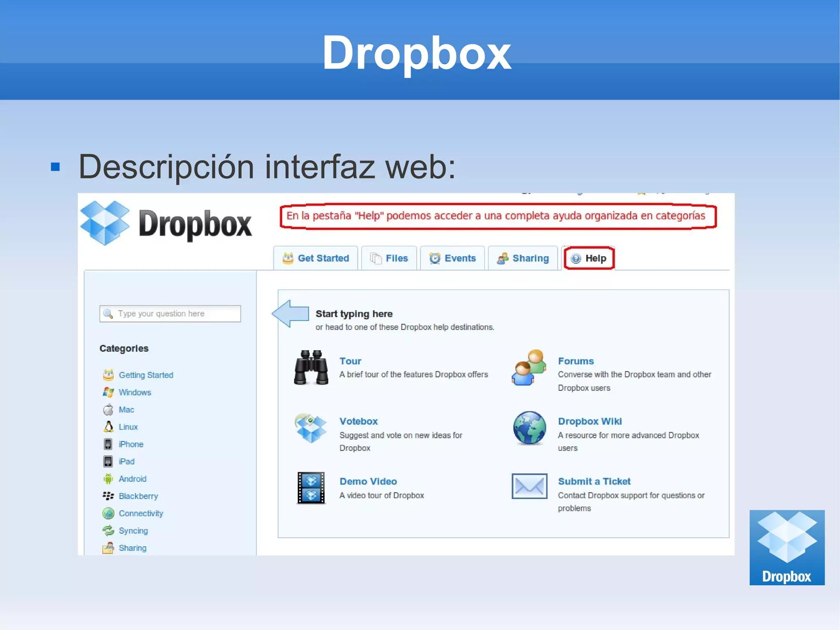Open the Tour help destination
This screenshot has height=630, width=840.
point(350,361)
